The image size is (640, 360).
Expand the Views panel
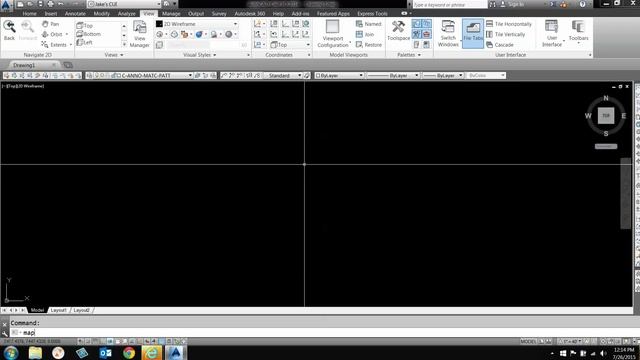click(x=114, y=55)
